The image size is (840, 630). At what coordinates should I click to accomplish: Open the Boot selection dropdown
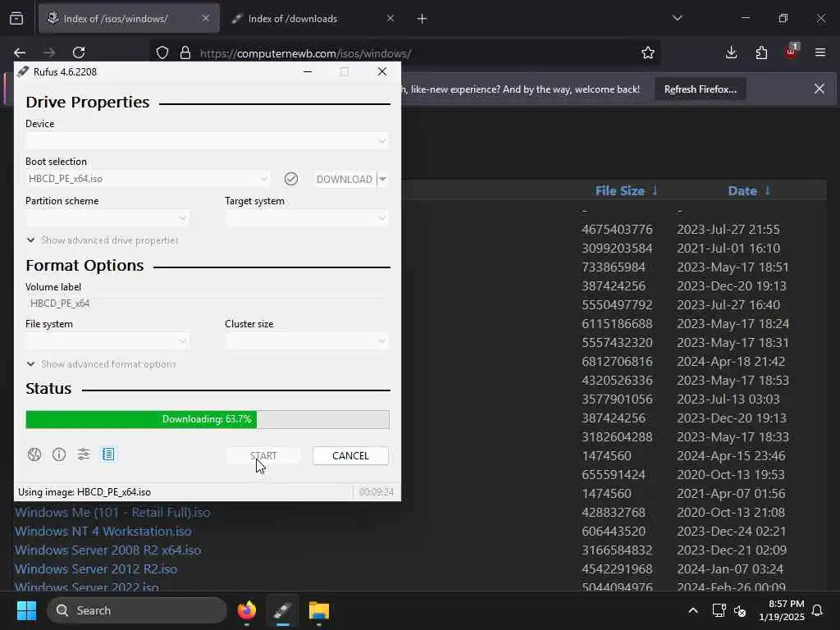tap(148, 179)
